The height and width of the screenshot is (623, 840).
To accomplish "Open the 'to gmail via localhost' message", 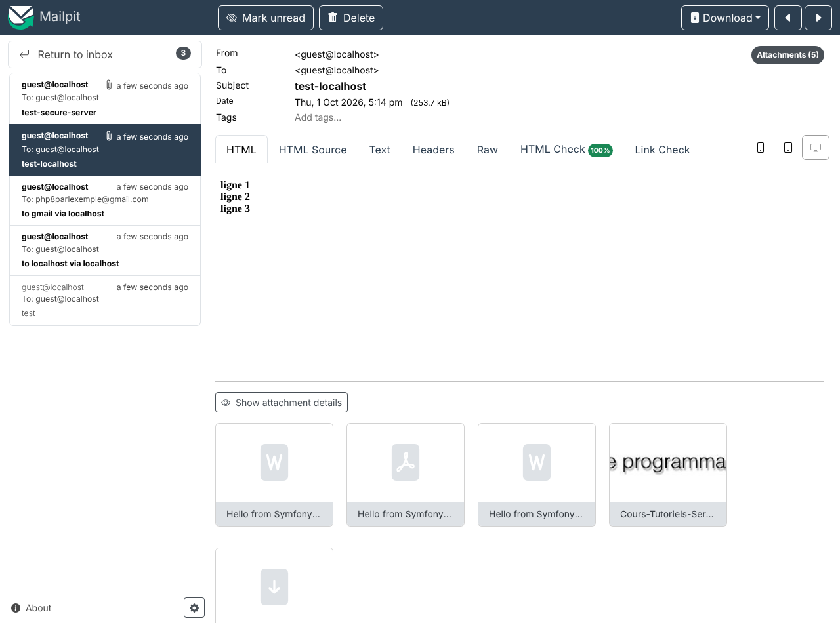I will (x=105, y=200).
